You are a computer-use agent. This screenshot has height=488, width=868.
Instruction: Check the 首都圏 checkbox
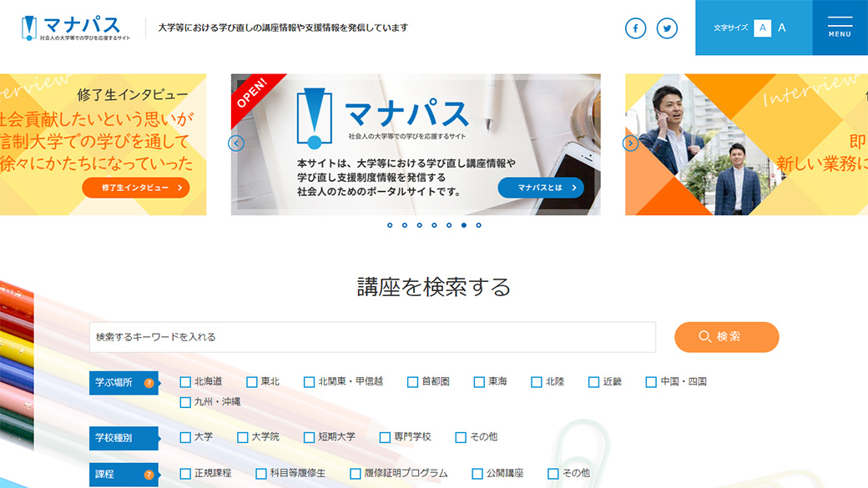coord(412,382)
